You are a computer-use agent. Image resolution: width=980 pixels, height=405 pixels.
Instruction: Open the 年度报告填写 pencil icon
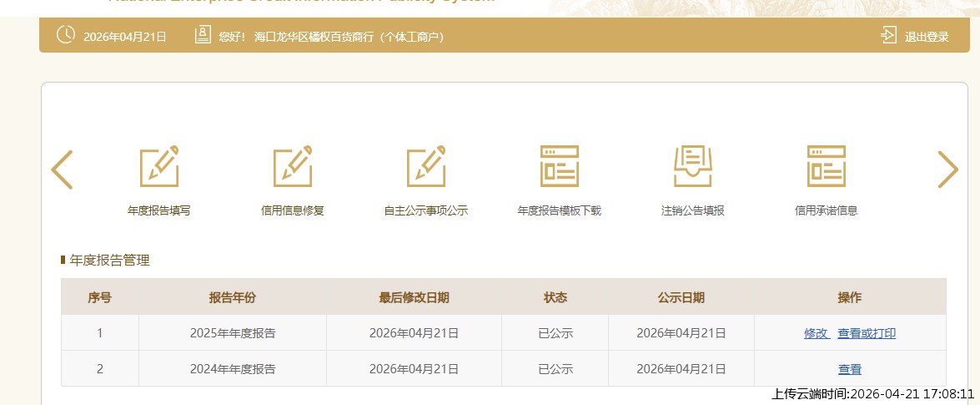[158, 166]
